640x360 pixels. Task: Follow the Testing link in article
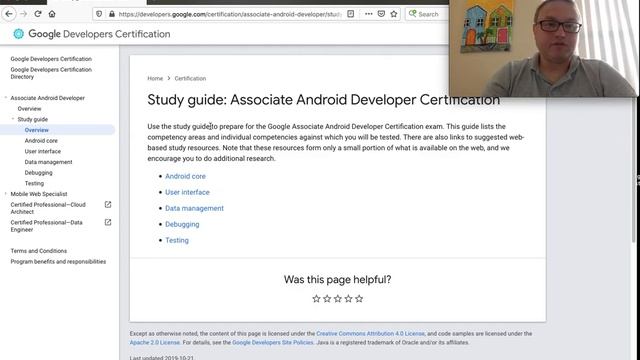177,240
